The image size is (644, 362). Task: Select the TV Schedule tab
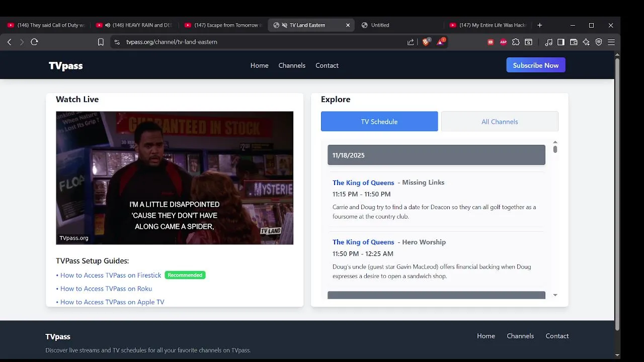click(x=379, y=122)
